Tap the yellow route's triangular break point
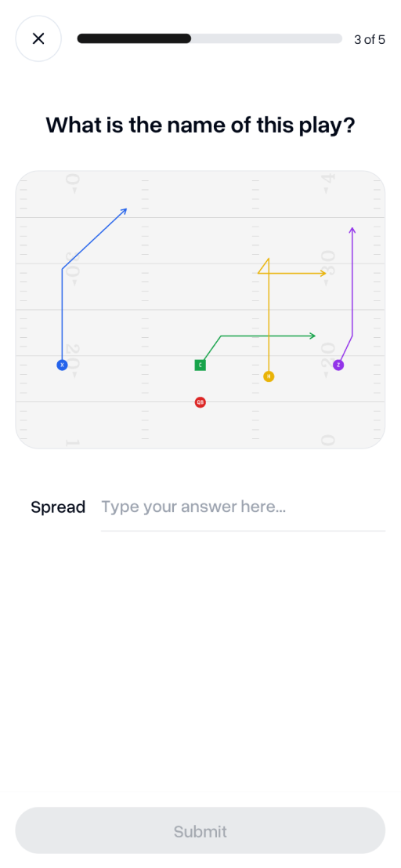 265,267
